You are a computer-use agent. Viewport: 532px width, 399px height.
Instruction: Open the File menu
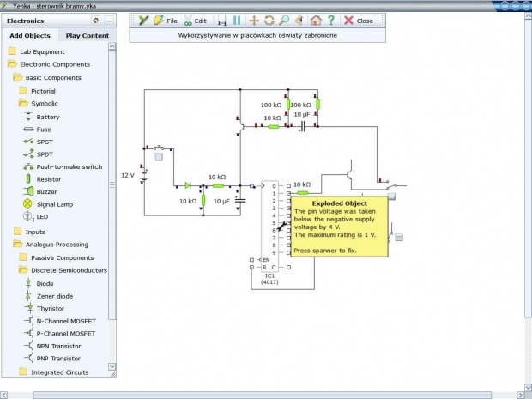pyautogui.click(x=166, y=21)
